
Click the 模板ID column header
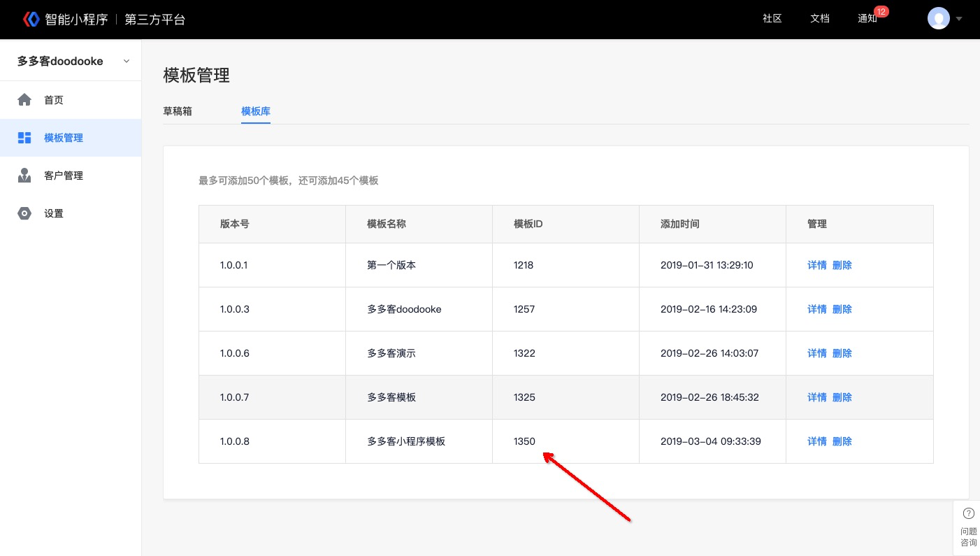pos(528,224)
